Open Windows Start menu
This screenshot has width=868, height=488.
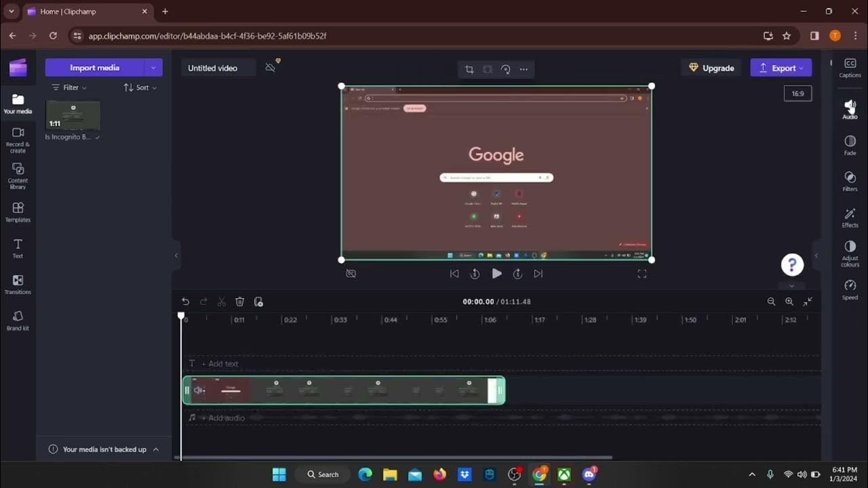pyautogui.click(x=279, y=474)
